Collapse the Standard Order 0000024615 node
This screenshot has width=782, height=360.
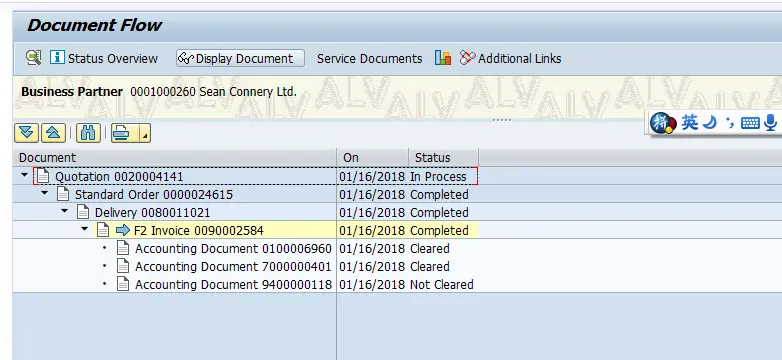pos(44,193)
